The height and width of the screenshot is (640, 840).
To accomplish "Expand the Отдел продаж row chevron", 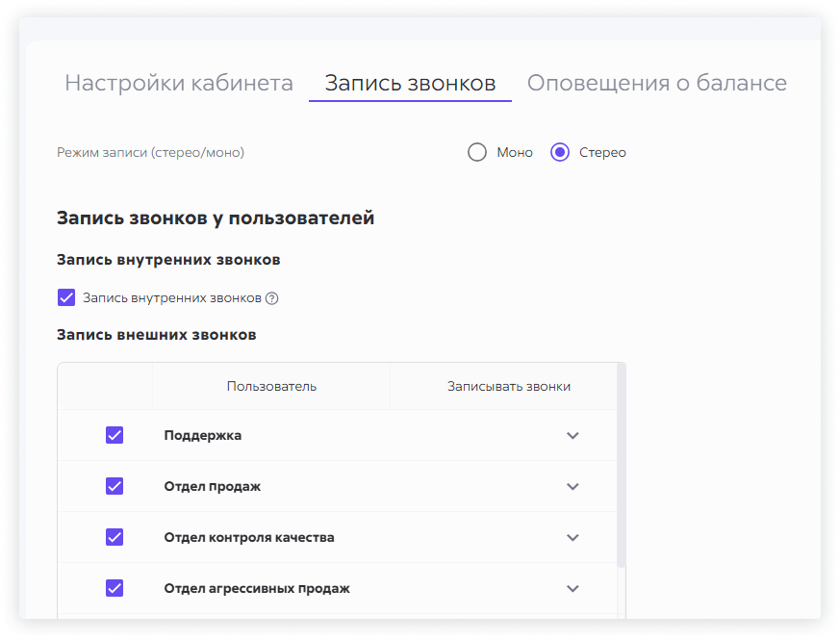I will coord(573,486).
